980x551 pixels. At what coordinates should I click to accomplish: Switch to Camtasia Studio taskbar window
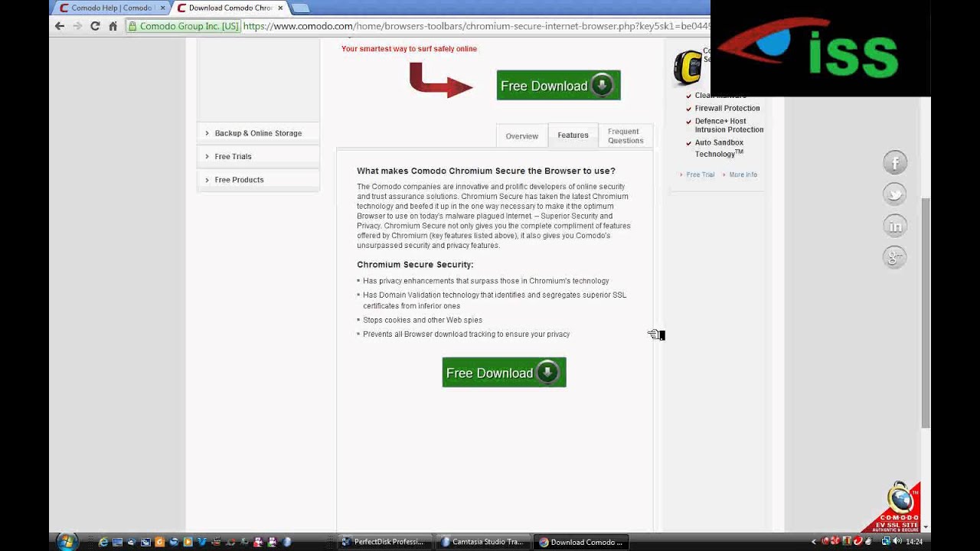tap(484, 542)
